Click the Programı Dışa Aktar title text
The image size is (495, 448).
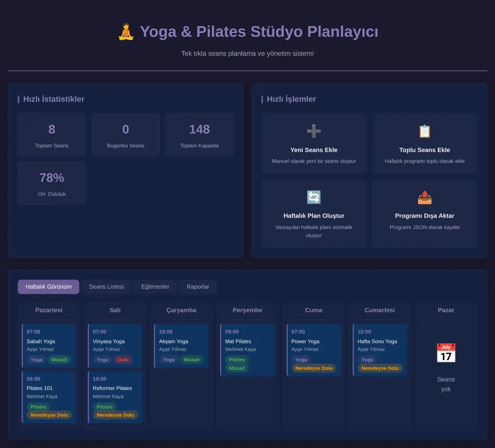coord(424,216)
